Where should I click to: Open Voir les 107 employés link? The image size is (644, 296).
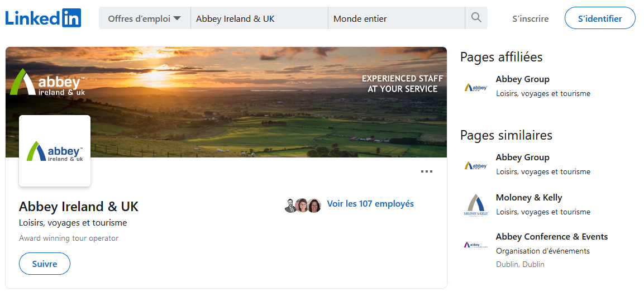[x=370, y=204]
